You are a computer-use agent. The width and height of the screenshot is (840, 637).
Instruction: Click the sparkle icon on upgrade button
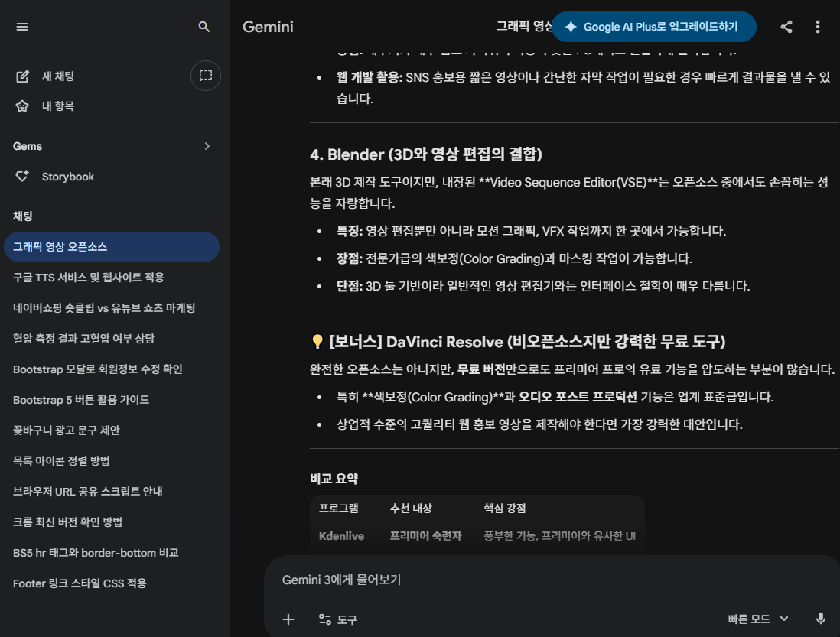(x=571, y=27)
